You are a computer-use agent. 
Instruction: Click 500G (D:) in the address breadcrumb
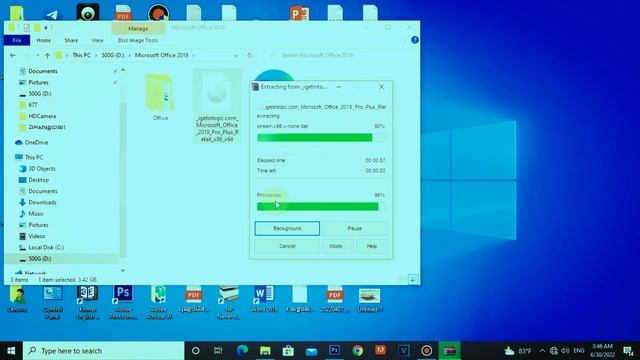[113, 55]
